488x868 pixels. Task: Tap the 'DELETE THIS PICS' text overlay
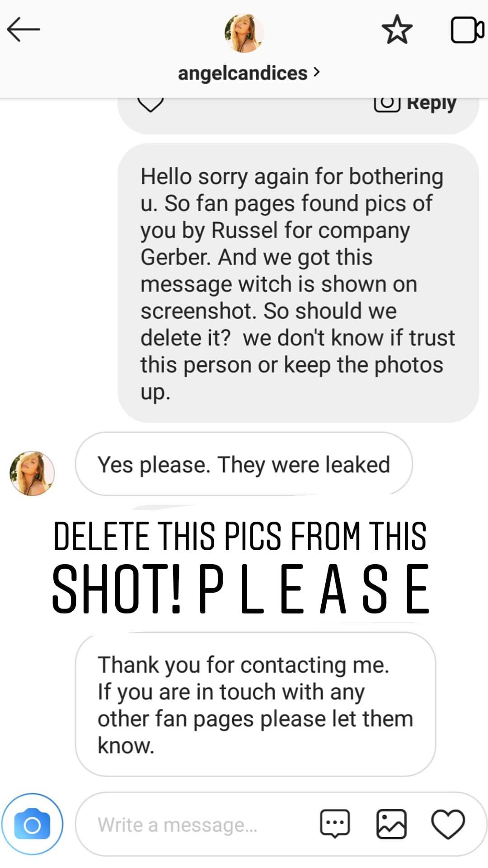pos(240,536)
